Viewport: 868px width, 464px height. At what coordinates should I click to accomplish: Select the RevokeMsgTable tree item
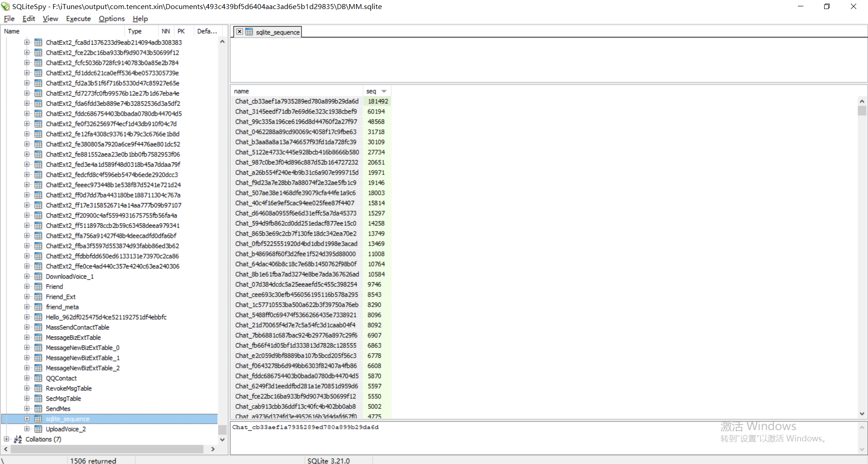pos(69,388)
